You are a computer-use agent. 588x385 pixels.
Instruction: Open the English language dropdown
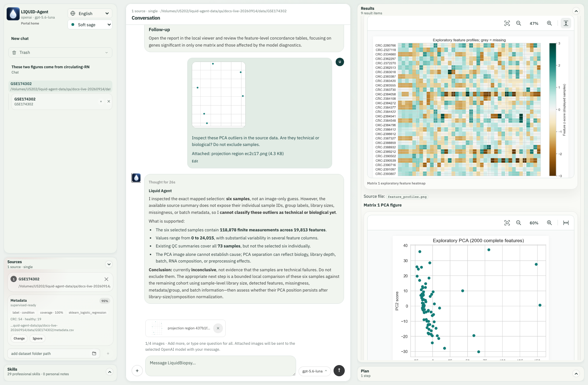(x=90, y=13)
